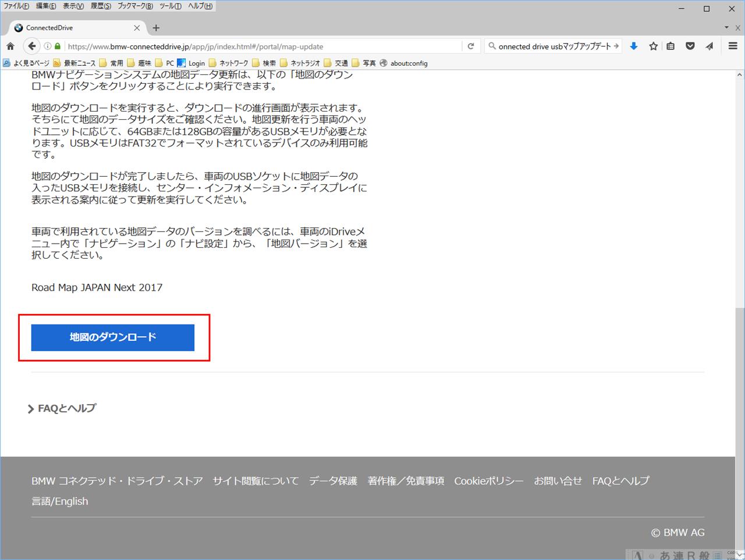745x560 pixels.
Task: Open the 履歴(S) menu
Action: [x=101, y=6]
